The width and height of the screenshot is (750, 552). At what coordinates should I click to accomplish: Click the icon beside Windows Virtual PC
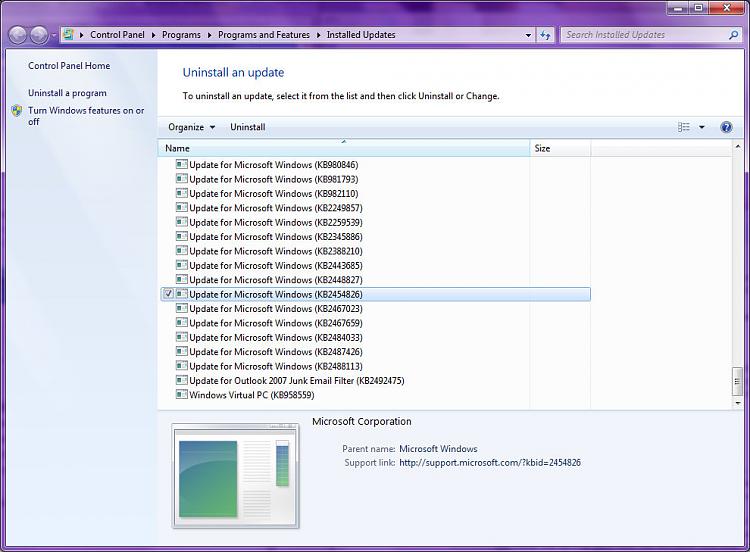[x=181, y=395]
